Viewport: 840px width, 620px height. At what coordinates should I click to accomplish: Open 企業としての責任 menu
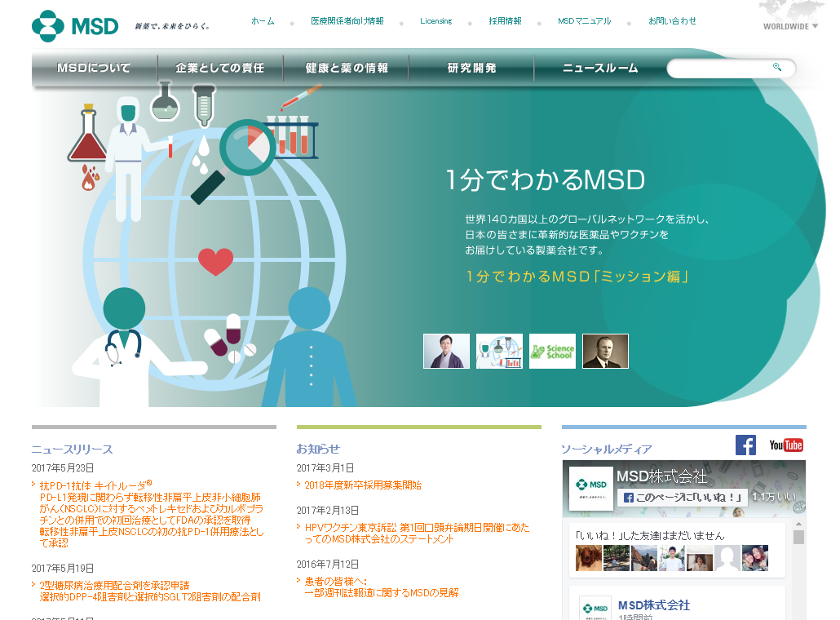point(219,68)
